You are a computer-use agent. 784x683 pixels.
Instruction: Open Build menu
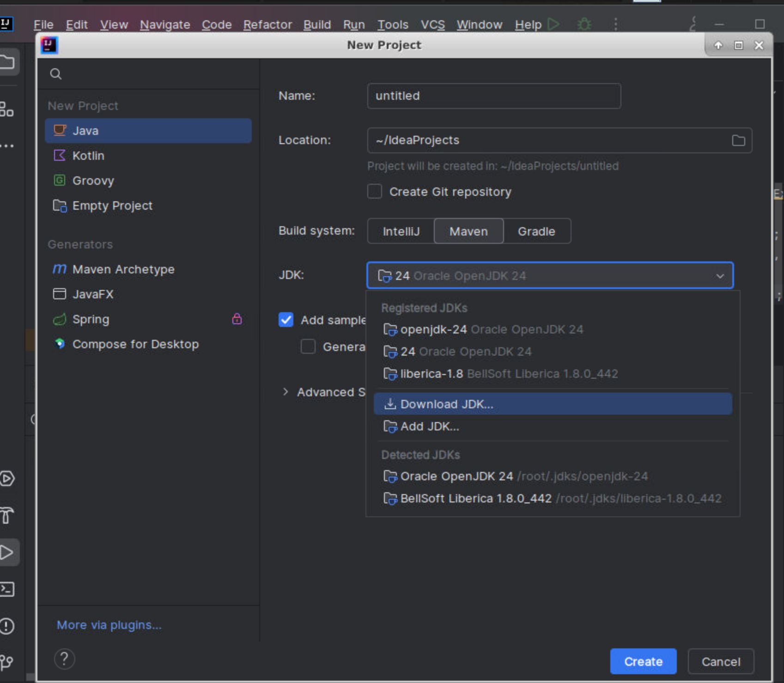pyautogui.click(x=317, y=24)
